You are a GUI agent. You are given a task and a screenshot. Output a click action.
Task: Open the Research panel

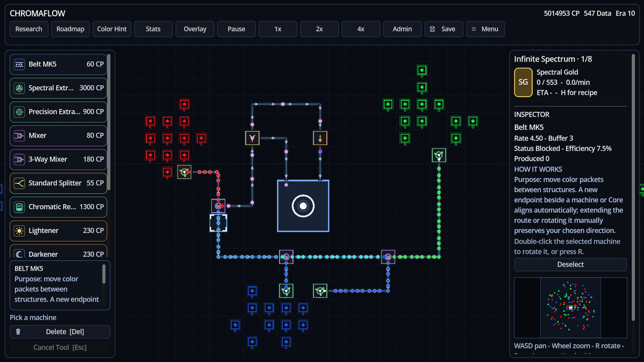[x=29, y=29]
